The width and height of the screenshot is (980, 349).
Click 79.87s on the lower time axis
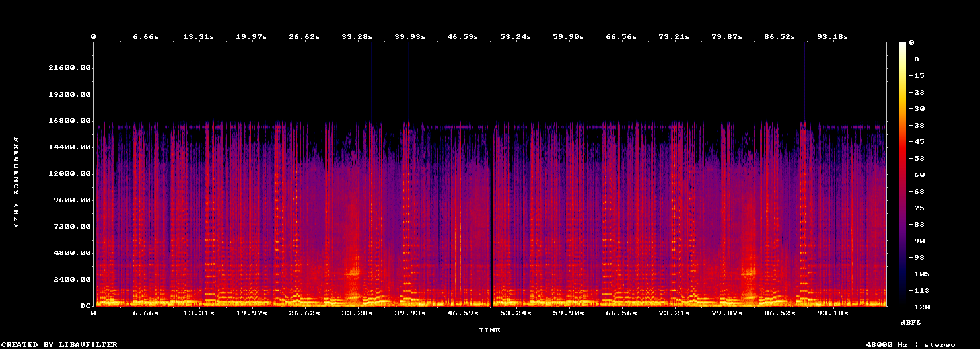727,313
